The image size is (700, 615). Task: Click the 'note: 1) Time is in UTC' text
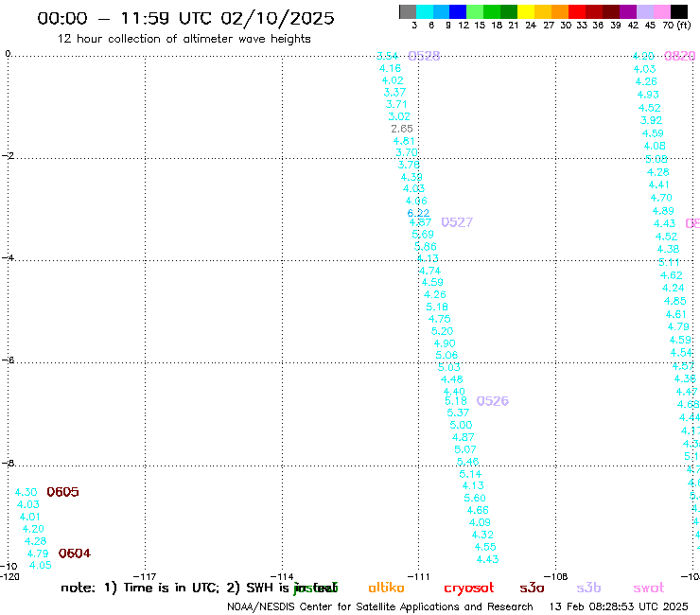coord(140,588)
